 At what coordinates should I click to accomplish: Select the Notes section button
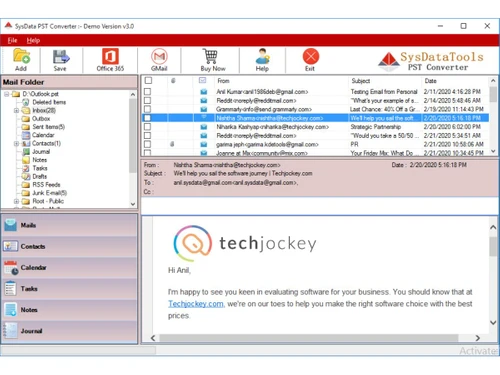tap(69, 310)
